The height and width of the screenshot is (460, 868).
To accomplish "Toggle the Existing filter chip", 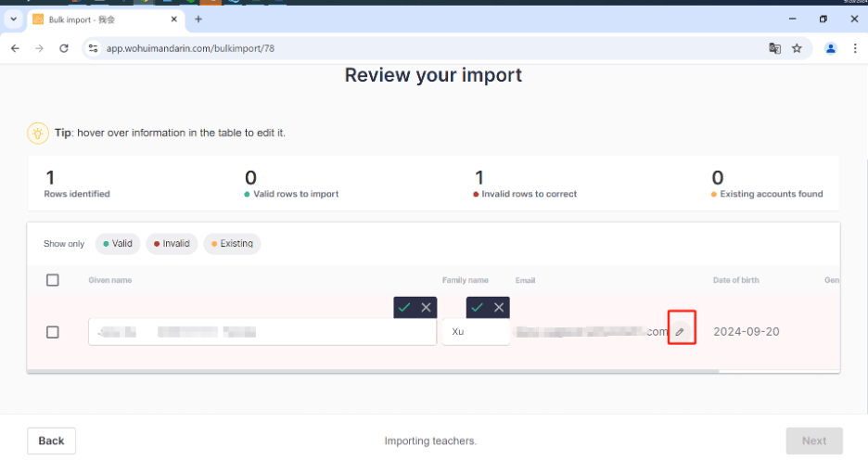I will [232, 244].
